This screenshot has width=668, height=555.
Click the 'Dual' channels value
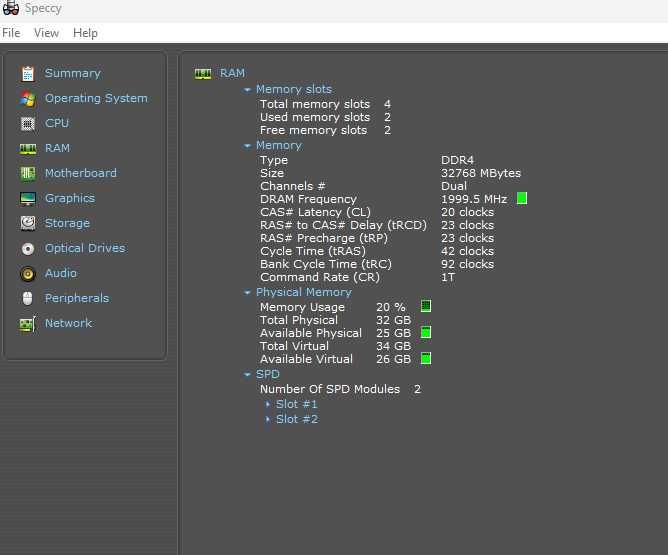click(x=454, y=186)
